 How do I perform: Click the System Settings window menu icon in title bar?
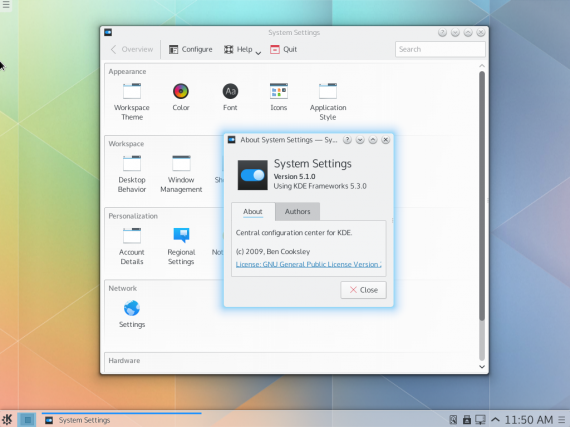[108, 32]
